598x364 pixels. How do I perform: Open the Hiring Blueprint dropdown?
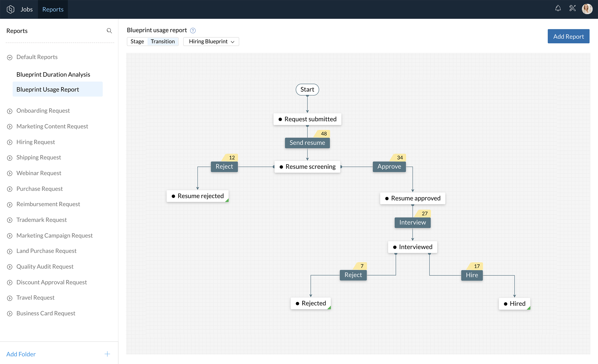click(211, 41)
